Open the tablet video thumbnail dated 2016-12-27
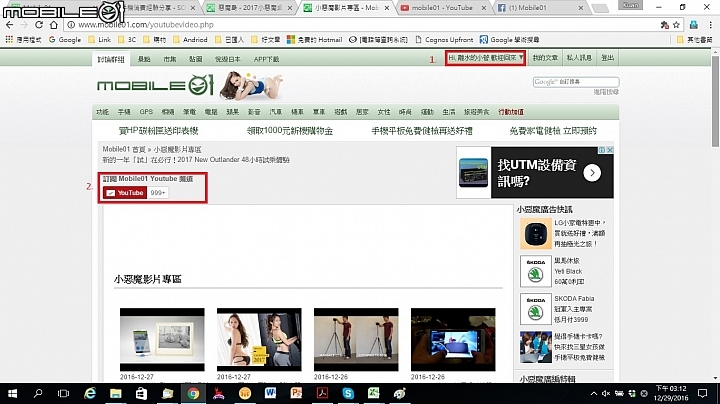 (162, 340)
